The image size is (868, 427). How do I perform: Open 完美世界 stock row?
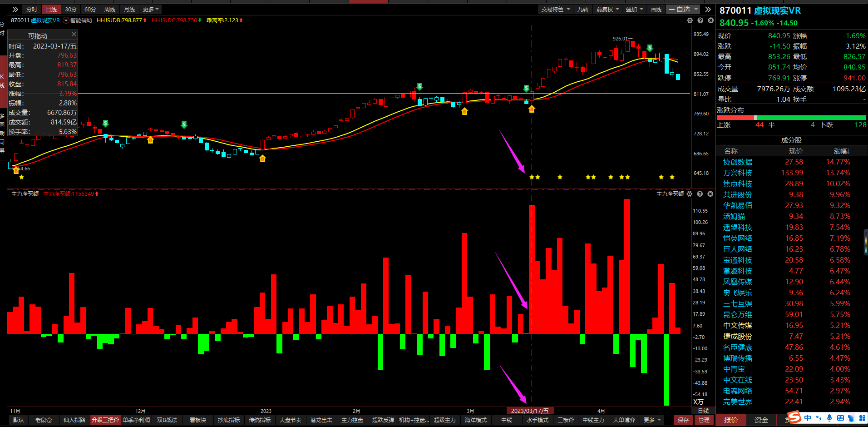click(x=792, y=402)
